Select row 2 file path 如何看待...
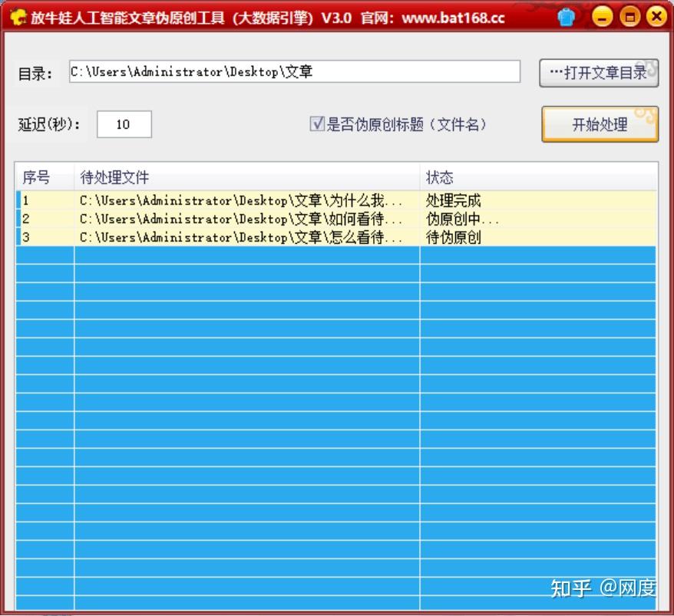Viewport: 674px width, 616px height. 246,219
